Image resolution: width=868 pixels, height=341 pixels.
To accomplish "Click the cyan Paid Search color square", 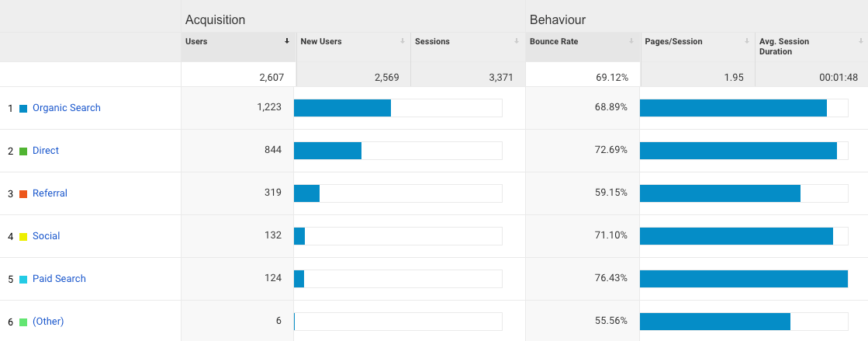I will 23,280.
